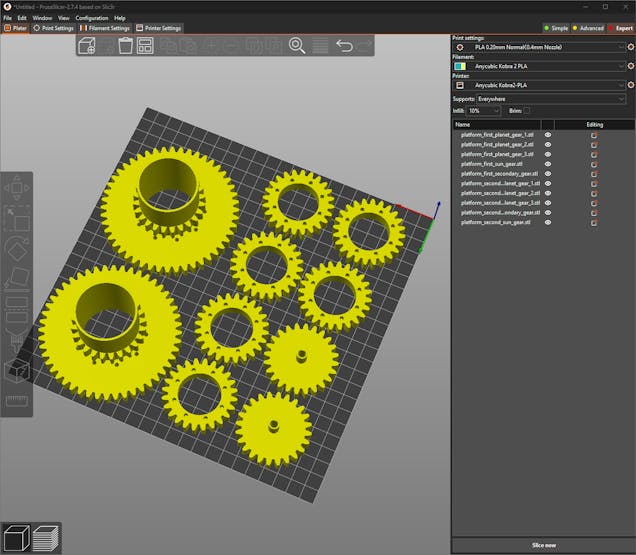Enable the Brim checkbox
The image size is (636, 555).
click(528, 110)
